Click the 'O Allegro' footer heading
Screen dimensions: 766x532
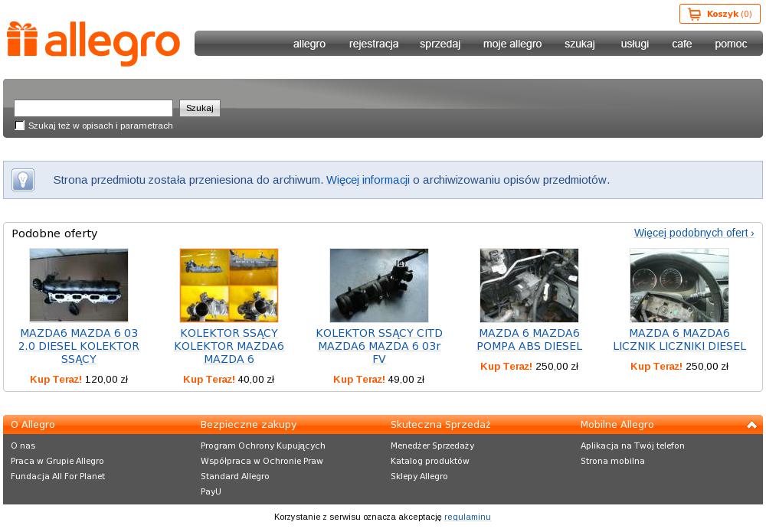33,425
